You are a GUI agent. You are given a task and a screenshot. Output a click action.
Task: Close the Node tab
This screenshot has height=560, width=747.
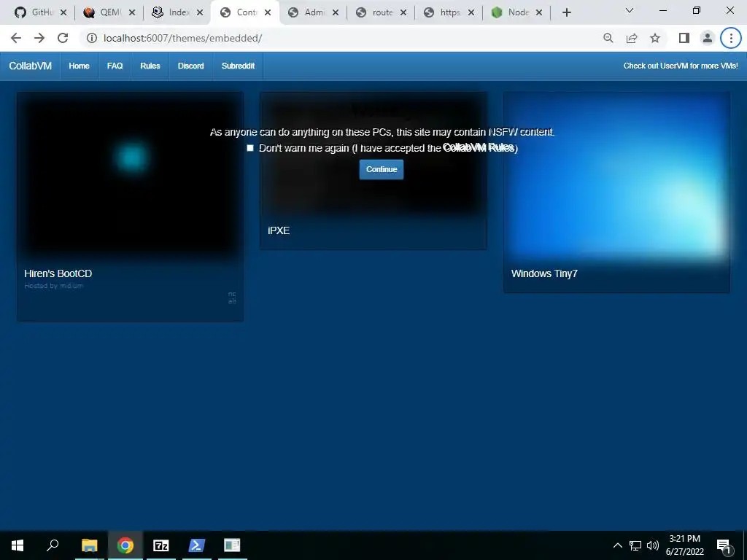pyautogui.click(x=539, y=13)
